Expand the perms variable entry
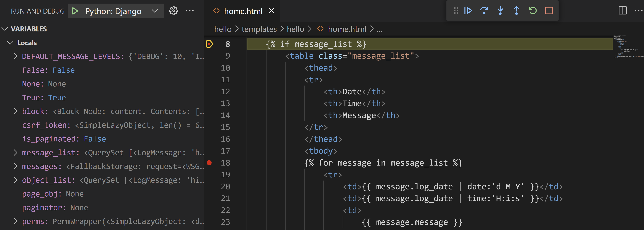Screen dimensions: 644x230 tap(15, 221)
